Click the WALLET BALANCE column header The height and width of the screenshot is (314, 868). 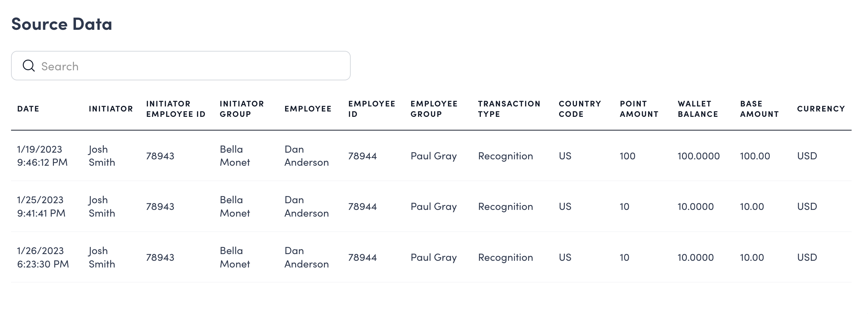tap(697, 108)
